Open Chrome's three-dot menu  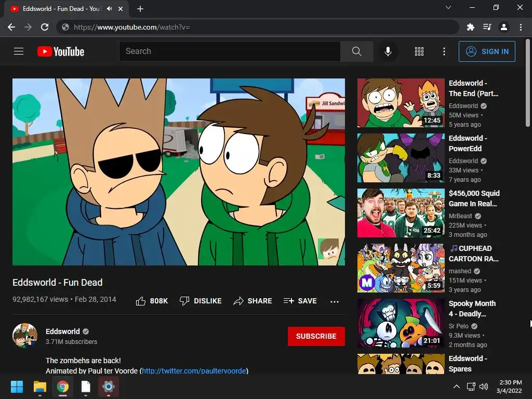click(521, 27)
